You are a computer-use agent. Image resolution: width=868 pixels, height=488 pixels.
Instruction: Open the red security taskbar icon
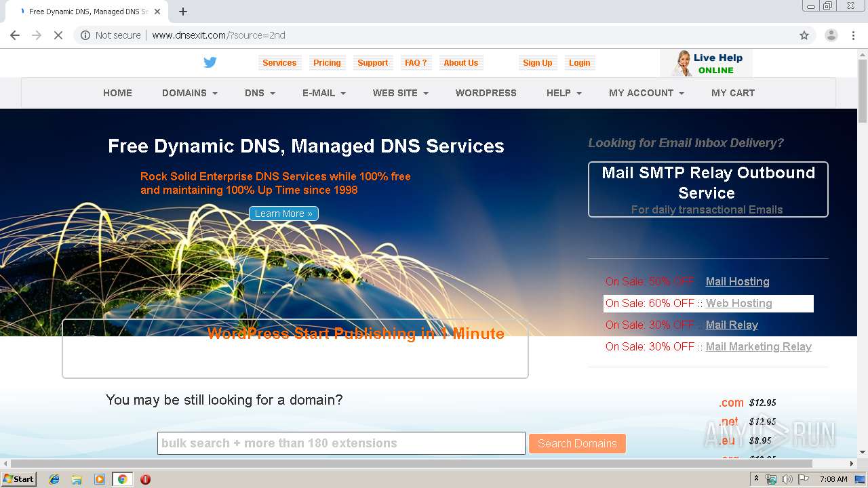point(145,479)
